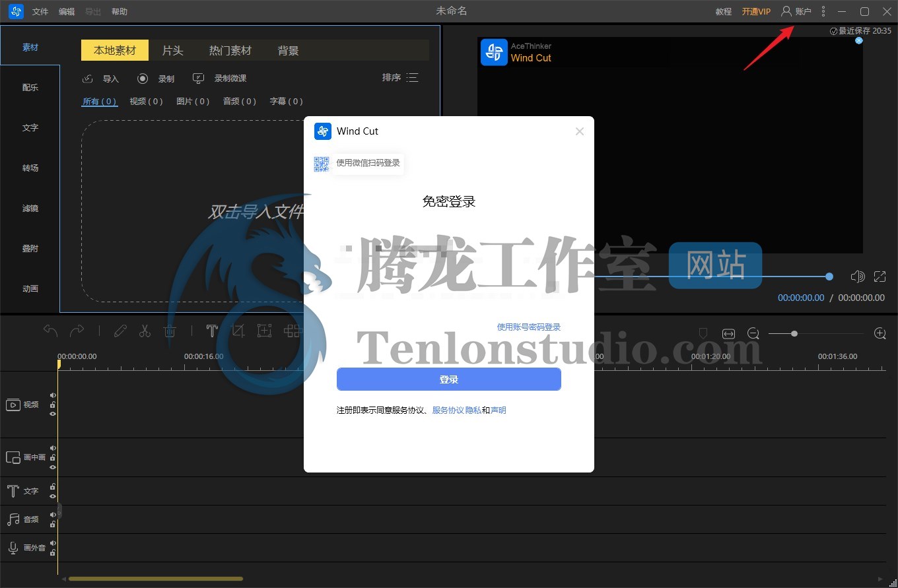Click the preview progress slider handle
Viewport: 898px width, 588px height.
click(x=829, y=277)
